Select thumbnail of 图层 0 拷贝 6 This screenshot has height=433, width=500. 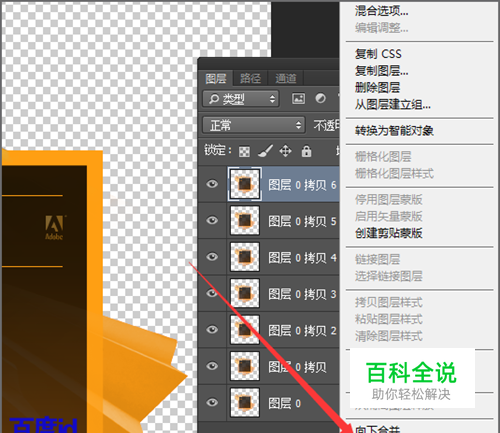pyautogui.click(x=245, y=184)
